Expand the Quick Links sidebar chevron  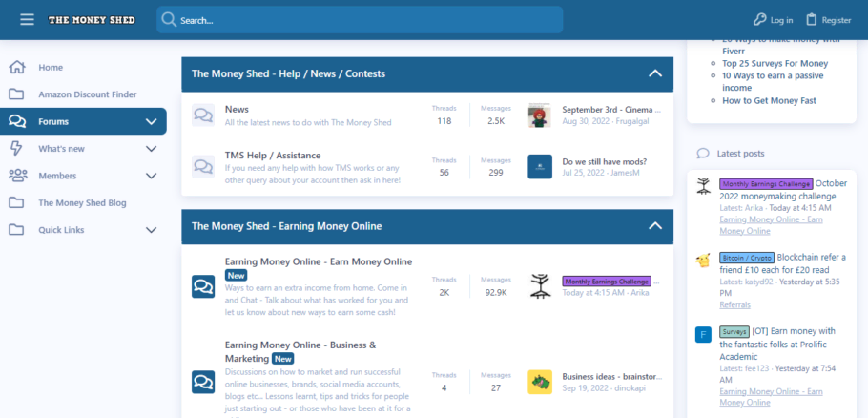point(151,230)
